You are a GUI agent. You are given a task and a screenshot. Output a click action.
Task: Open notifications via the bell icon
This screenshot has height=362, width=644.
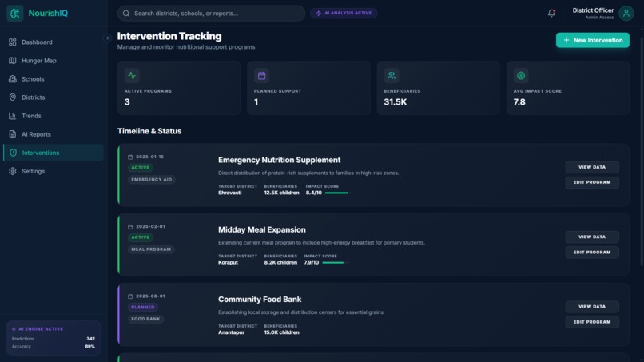(x=551, y=13)
